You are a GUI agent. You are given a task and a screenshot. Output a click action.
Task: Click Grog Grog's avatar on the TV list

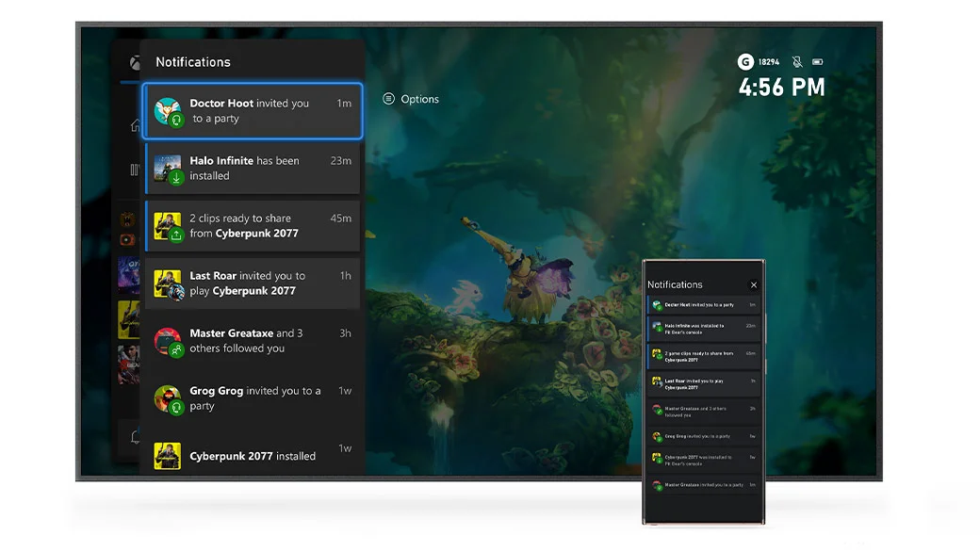click(x=168, y=397)
